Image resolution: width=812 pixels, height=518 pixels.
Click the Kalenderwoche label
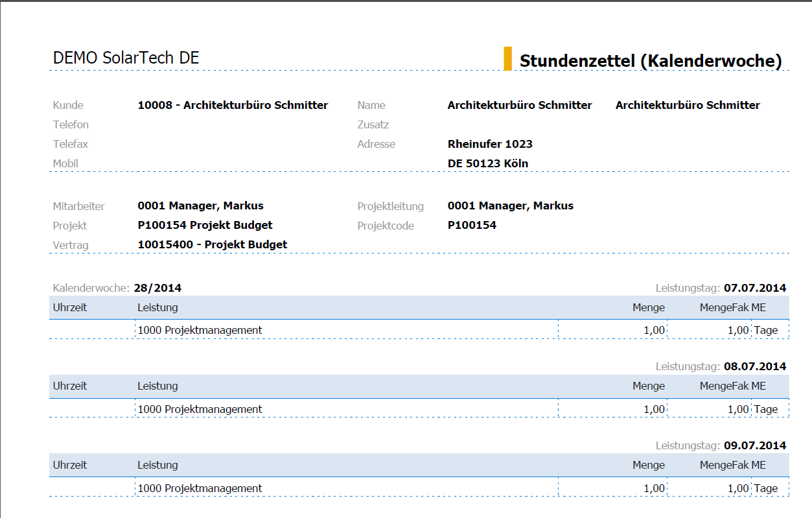tap(91, 288)
